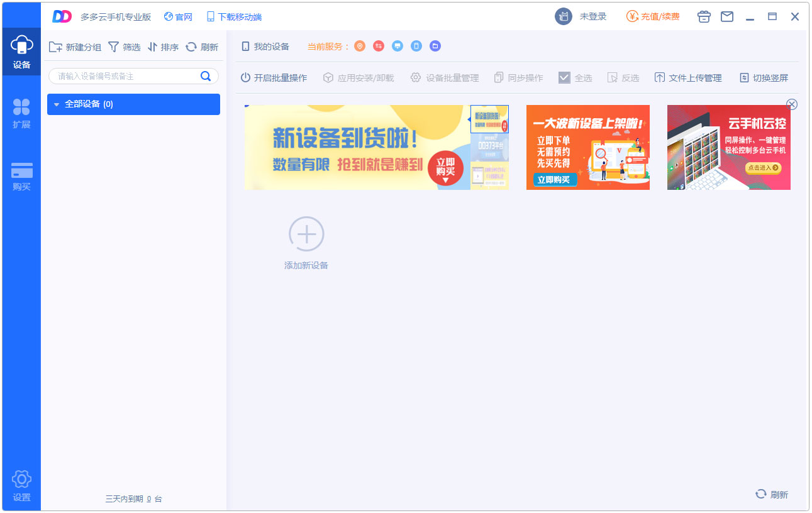Screen dimensions: 812x513
Task: Enable 全选 to select all devices
Action: click(574, 77)
